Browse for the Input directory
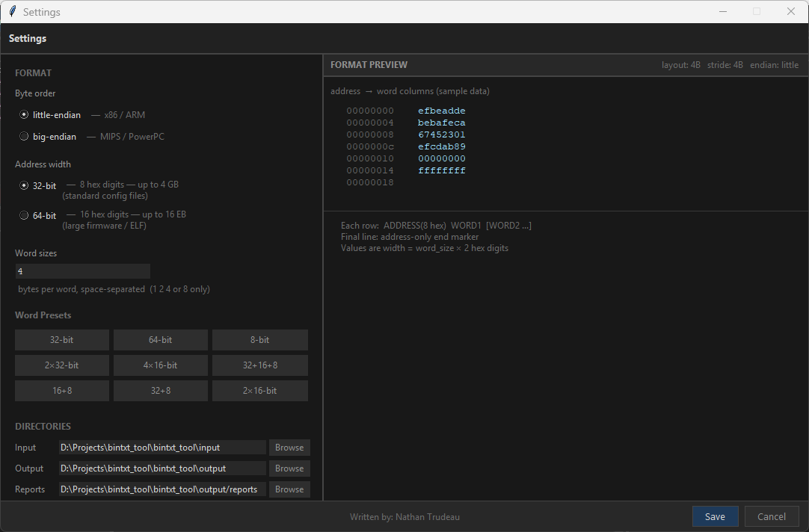809x532 pixels. (289, 448)
